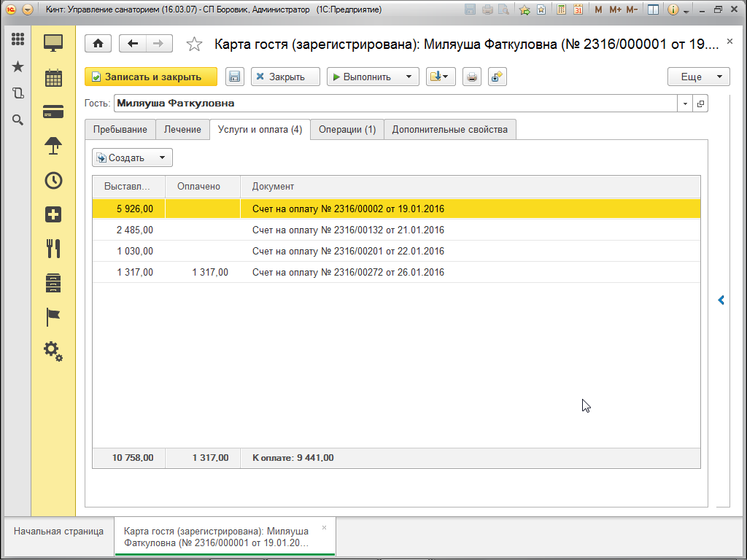Open Favorites star in left panel
The width and height of the screenshot is (747, 560).
(18, 66)
